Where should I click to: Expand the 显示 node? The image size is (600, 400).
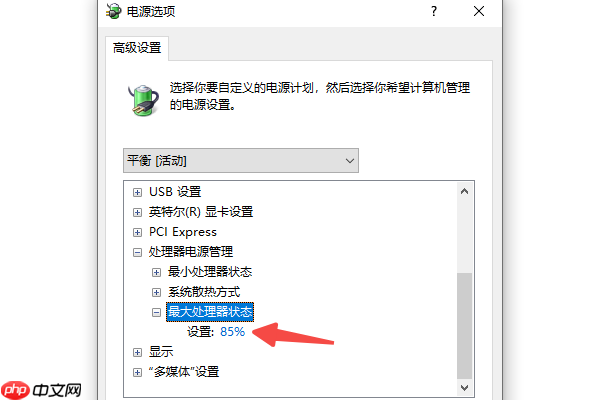(x=137, y=352)
